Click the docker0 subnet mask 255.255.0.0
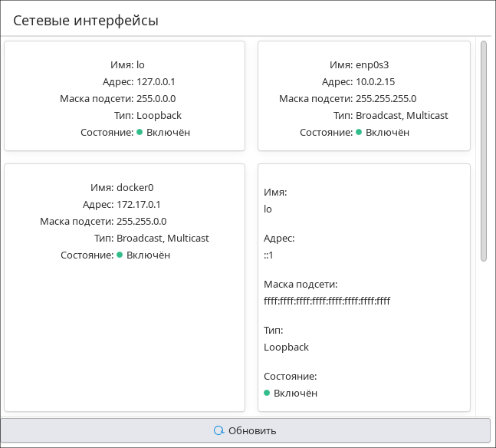The height and width of the screenshot is (448, 496). 141,222
